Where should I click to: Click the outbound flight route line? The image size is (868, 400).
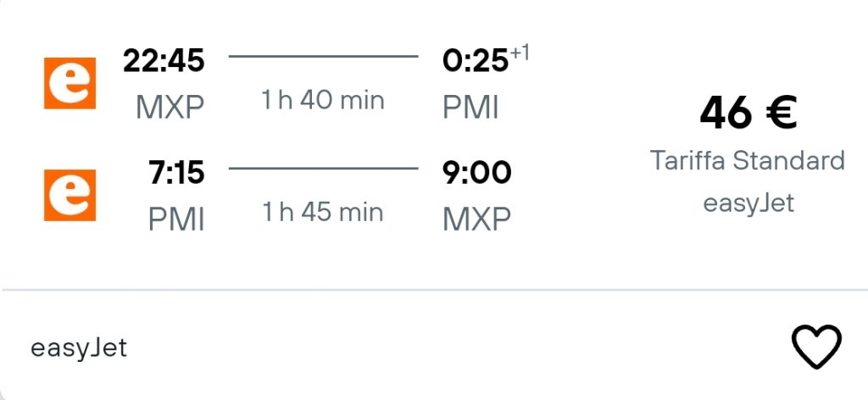[323, 56]
